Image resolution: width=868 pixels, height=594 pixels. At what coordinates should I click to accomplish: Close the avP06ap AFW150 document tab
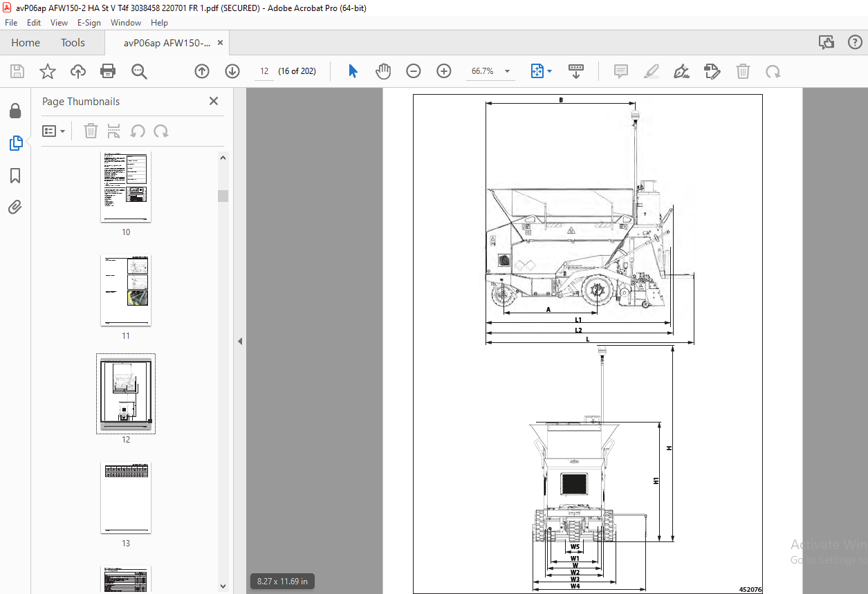[x=221, y=43]
